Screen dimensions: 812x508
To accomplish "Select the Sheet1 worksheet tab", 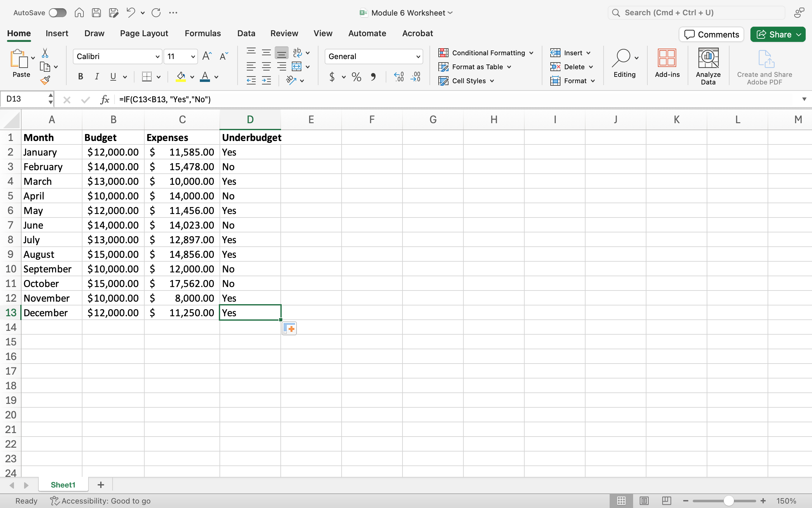I will 63,485.
